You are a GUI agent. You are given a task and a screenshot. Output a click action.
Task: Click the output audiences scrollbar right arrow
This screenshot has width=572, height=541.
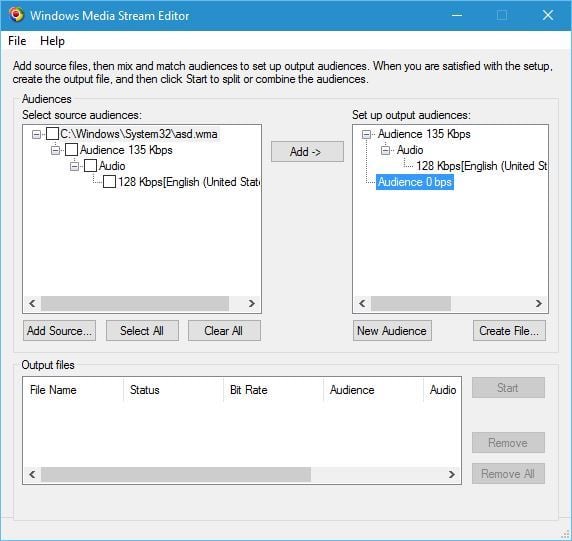coord(538,303)
